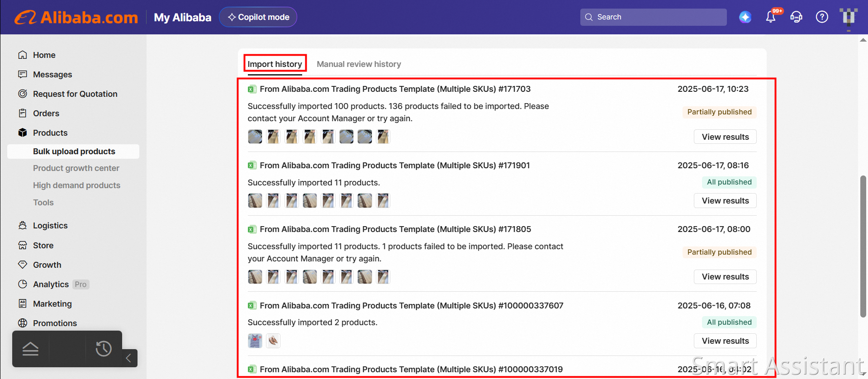Image resolution: width=868 pixels, height=379 pixels.
Task: Switch to the Import history tab
Action: 275,64
